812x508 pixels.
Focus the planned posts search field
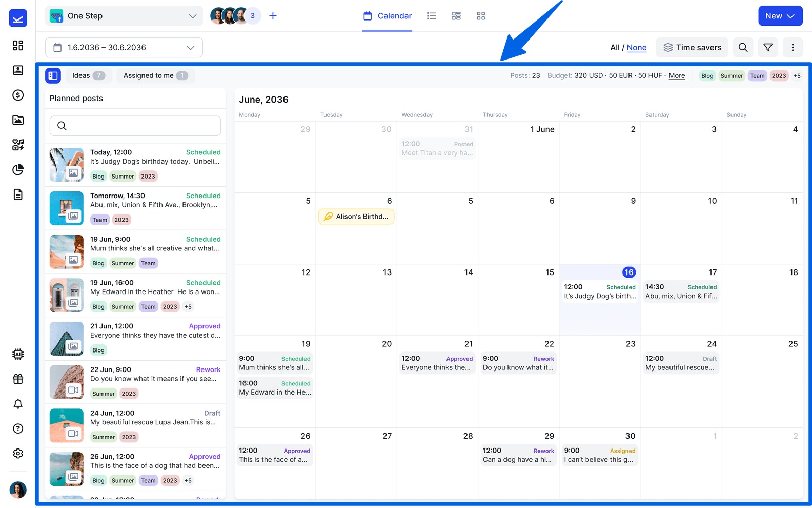pyautogui.click(x=135, y=126)
